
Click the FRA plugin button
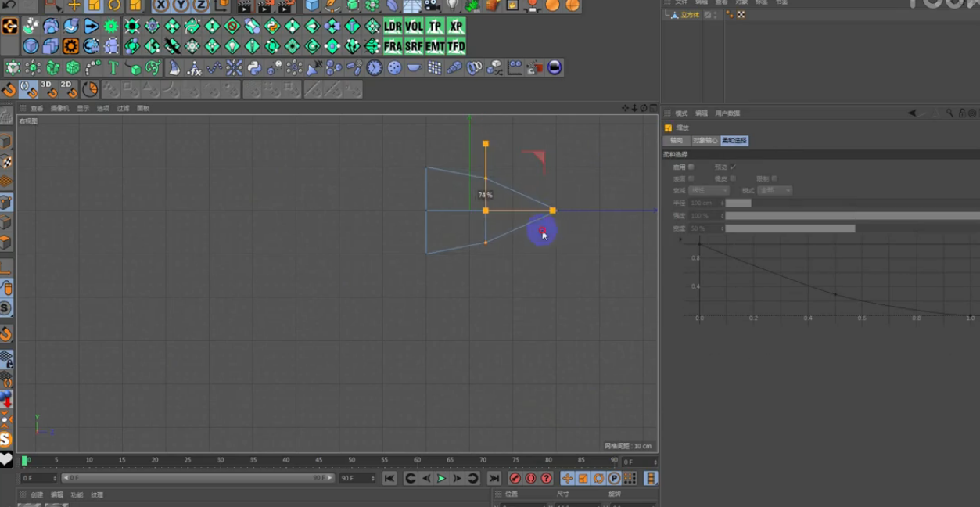tap(393, 46)
